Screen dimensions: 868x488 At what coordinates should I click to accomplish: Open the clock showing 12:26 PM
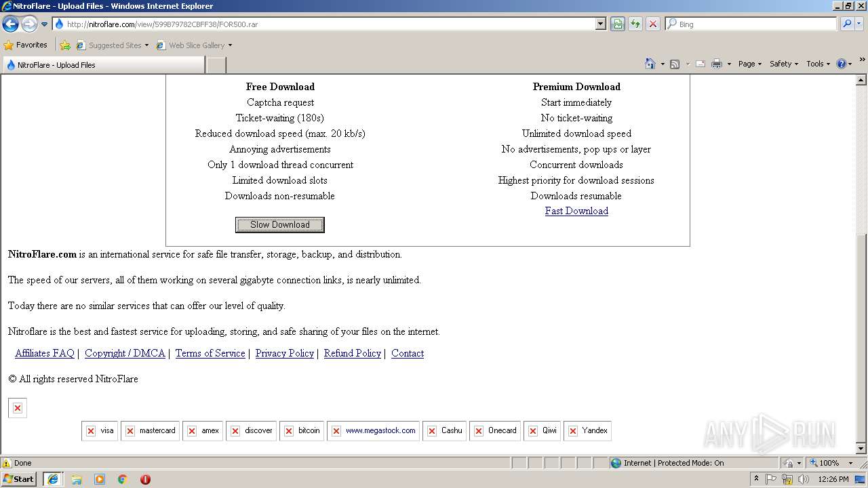coord(833,479)
